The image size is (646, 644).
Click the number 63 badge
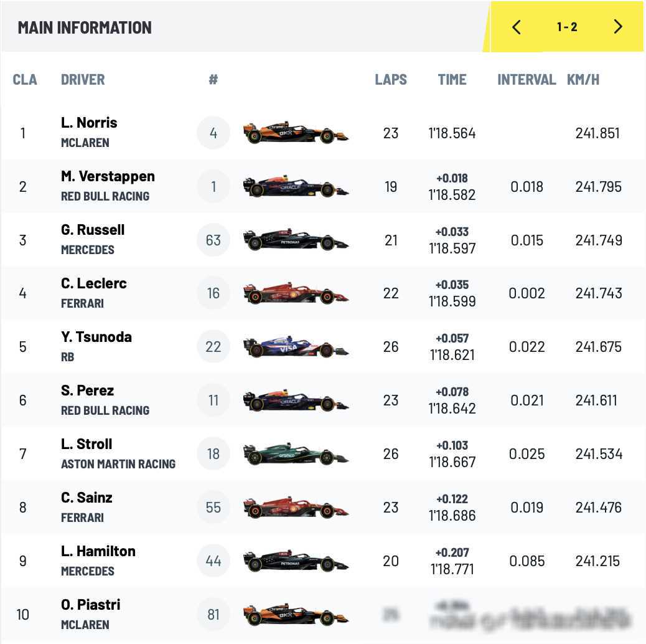coord(213,240)
